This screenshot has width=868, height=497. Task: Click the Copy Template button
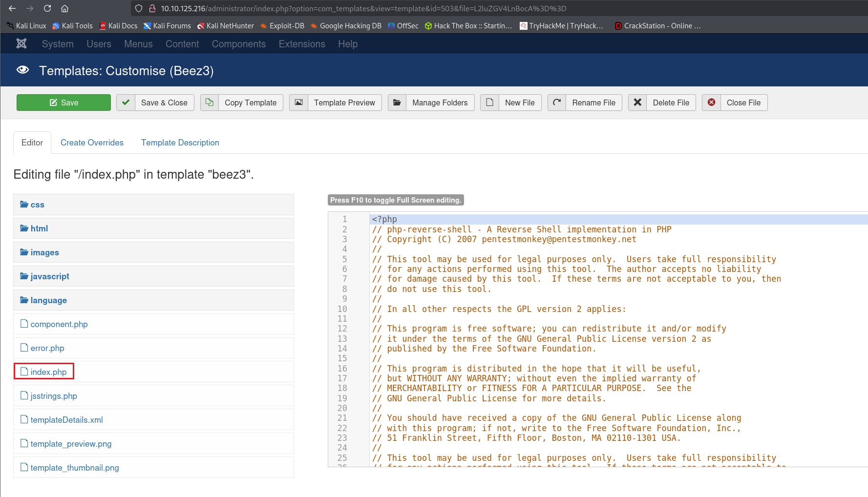coord(242,103)
